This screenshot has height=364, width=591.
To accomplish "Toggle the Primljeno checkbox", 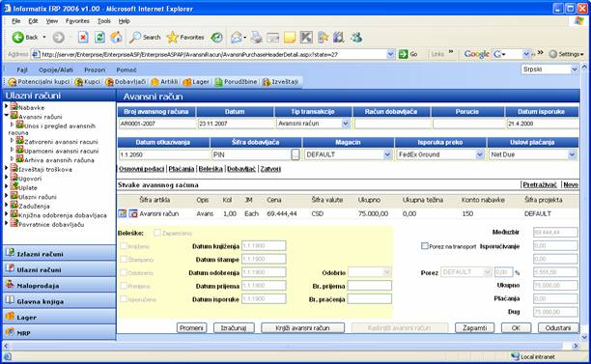I will (x=124, y=286).
